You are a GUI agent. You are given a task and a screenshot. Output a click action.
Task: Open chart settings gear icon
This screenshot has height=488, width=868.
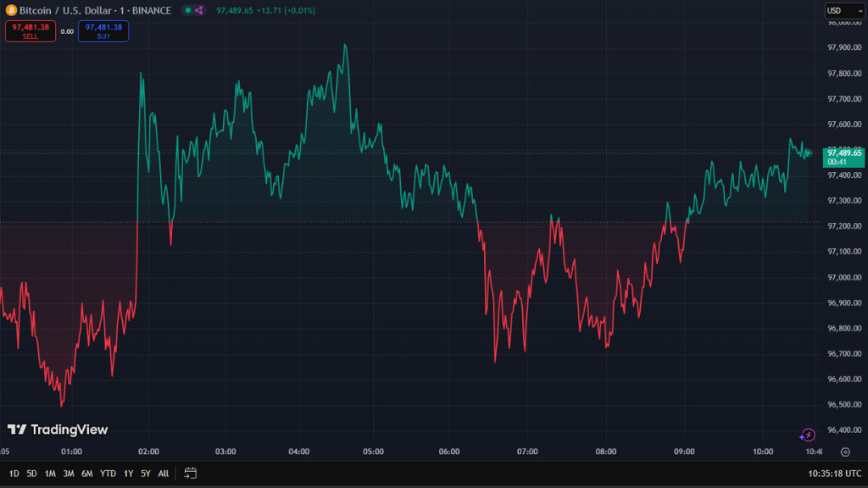point(844,452)
